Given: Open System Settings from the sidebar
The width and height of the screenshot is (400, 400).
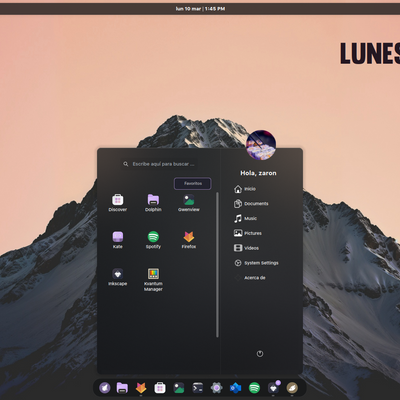Looking at the screenshot, I should 256,263.
